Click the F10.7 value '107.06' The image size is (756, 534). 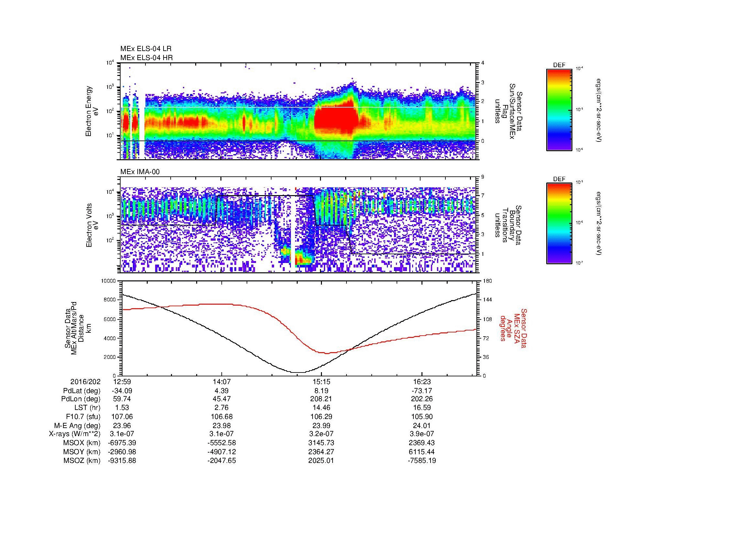coord(122,416)
